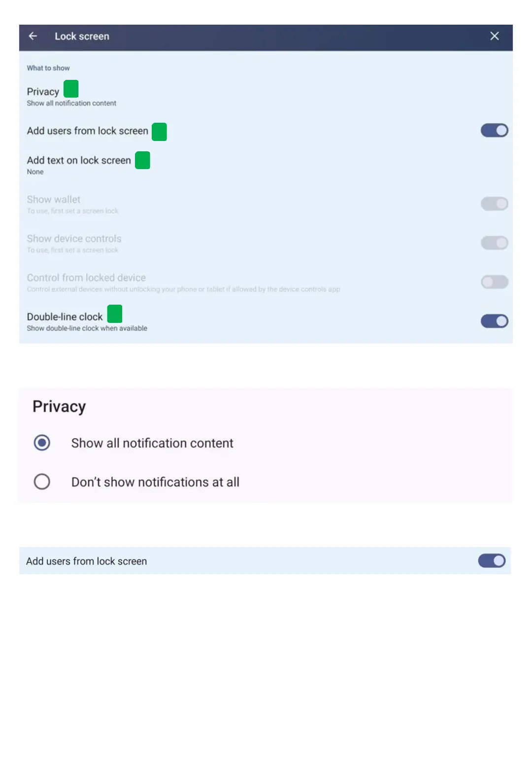Open Privacy option under What to show
The width and height of the screenshot is (532, 769).
(43, 92)
